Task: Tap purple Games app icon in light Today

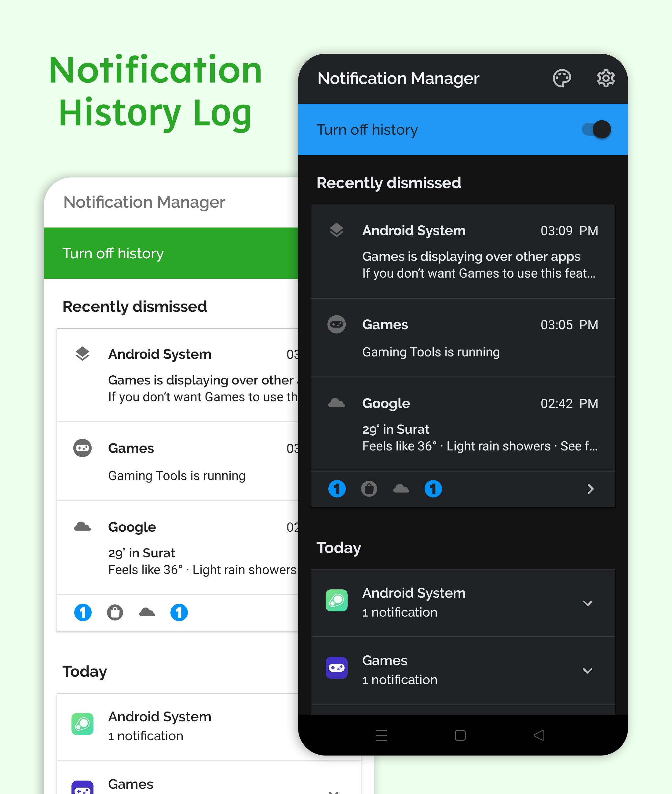Action: click(82, 787)
